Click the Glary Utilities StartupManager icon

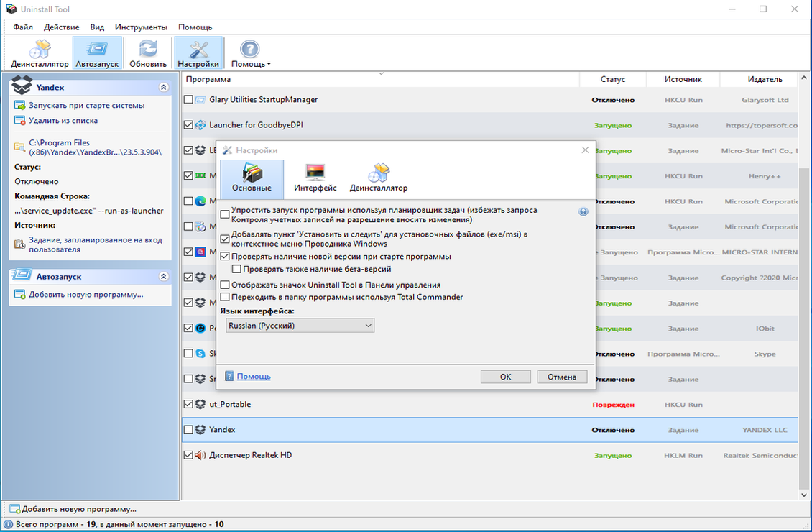[x=200, y=99]
